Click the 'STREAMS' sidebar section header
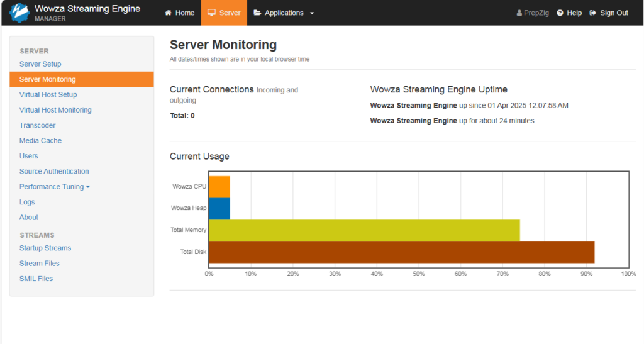 (x=37, y=235)
